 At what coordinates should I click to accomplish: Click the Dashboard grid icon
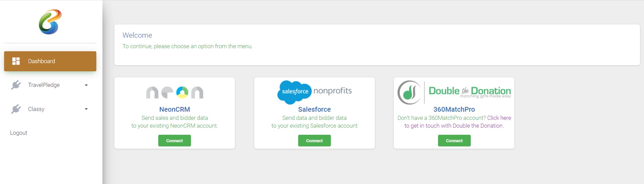(x=16, y=61)
